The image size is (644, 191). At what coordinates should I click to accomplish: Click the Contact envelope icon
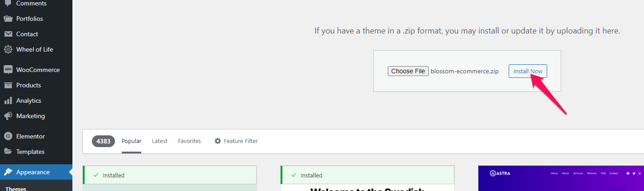(8, 34)
